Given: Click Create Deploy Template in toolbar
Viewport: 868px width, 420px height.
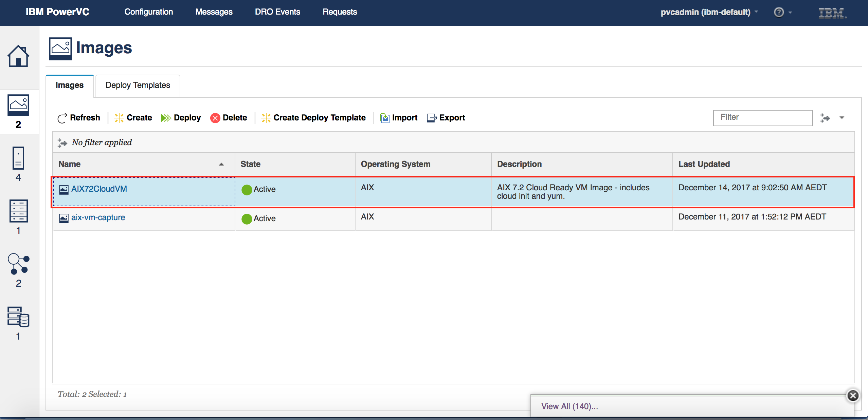Looking at the screenshot, I should [313, 118].
